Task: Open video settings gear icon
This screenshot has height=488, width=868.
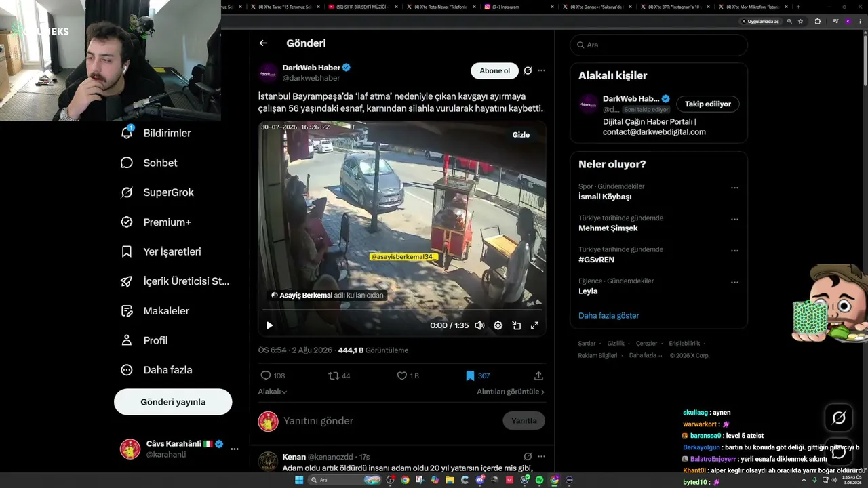Action: point(498,325)
